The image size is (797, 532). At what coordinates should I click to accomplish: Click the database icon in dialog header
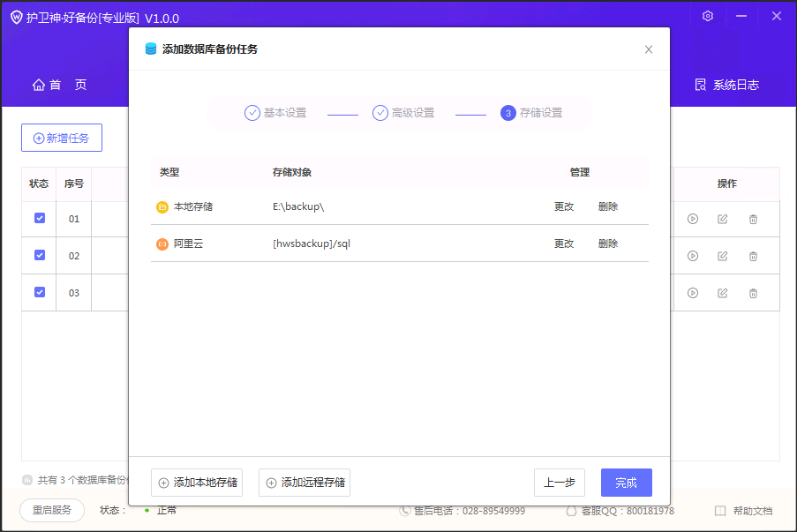(x=151, y=49)
